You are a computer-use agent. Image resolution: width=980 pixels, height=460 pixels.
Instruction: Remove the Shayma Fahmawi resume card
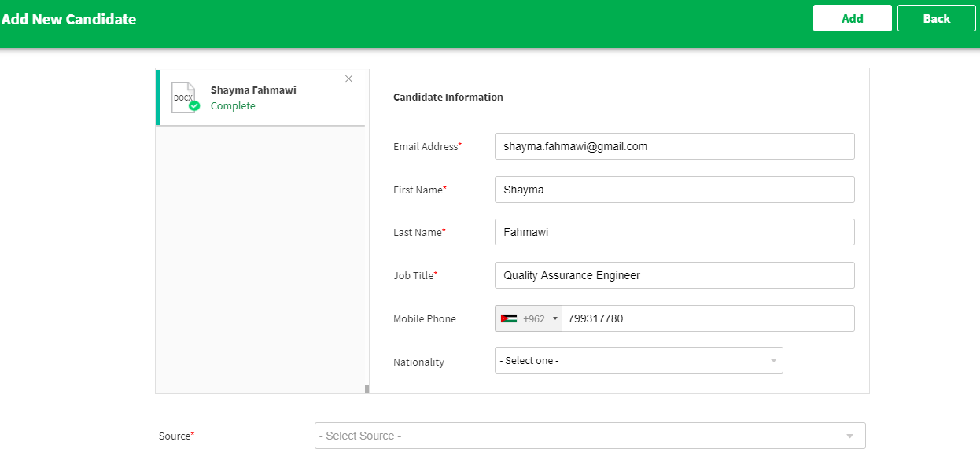click(x=349, y=79)
